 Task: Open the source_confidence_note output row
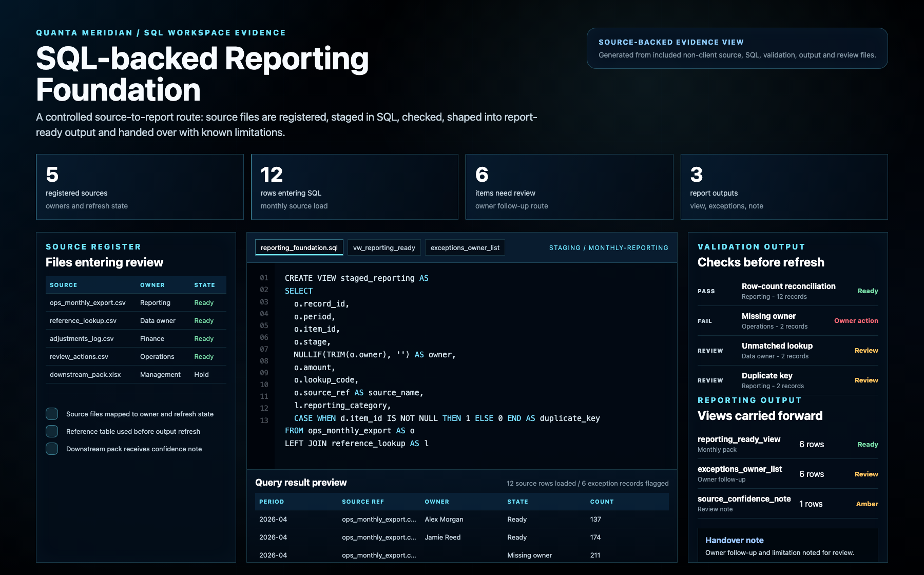pos(788,504)
